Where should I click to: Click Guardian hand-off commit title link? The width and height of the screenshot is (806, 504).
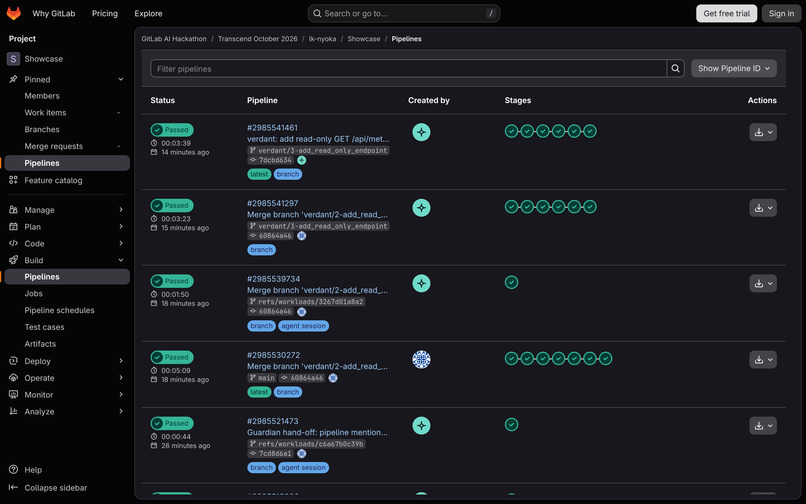(317, 433)
